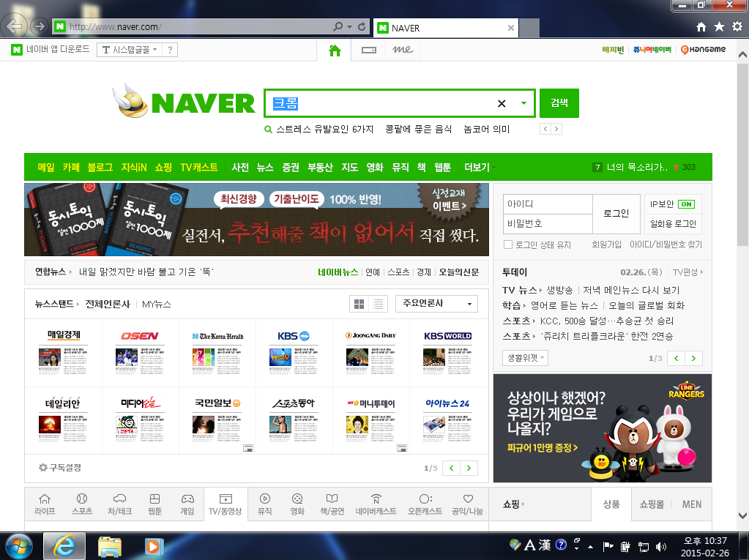The height and width of the screenshot is (560, 749).
Task: Click the 로그인 button
Action: 616,214
